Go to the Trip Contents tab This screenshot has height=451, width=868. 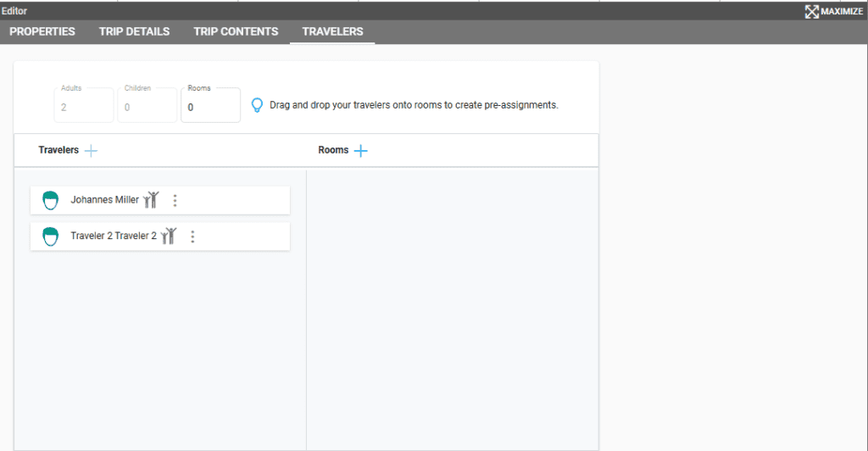tap(236, 31)
